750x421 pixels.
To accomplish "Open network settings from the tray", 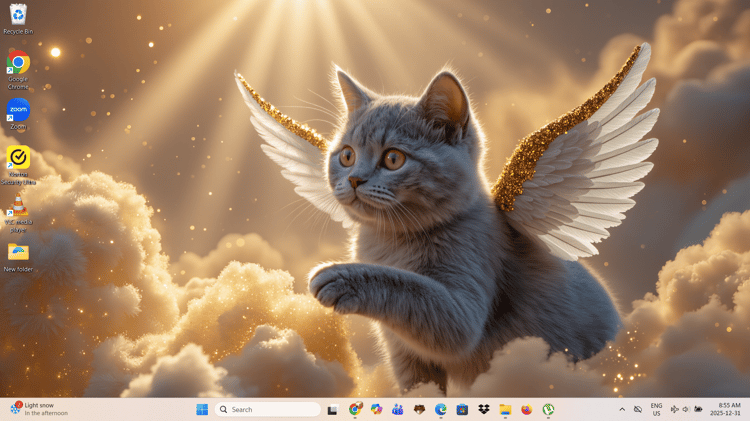I will (674, 410).
